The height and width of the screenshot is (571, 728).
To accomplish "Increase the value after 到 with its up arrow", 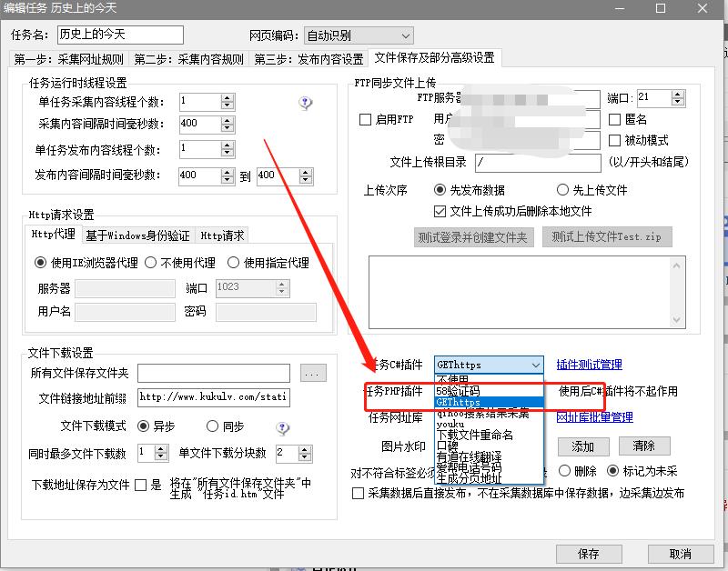I will coord(305,173).
